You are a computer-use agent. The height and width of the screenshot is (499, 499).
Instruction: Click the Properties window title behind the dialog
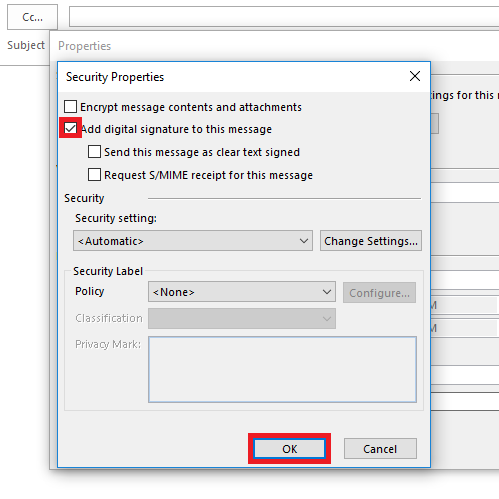pos(84,46)
